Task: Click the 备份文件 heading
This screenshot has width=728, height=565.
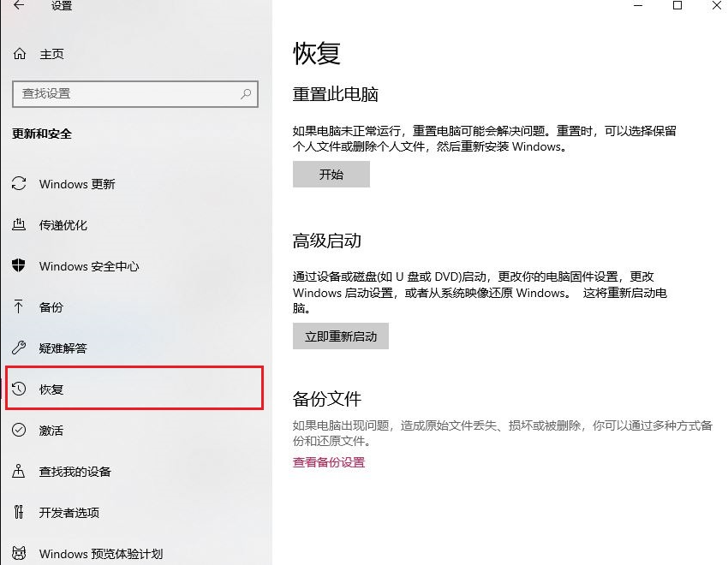Action: click(327, 399)
